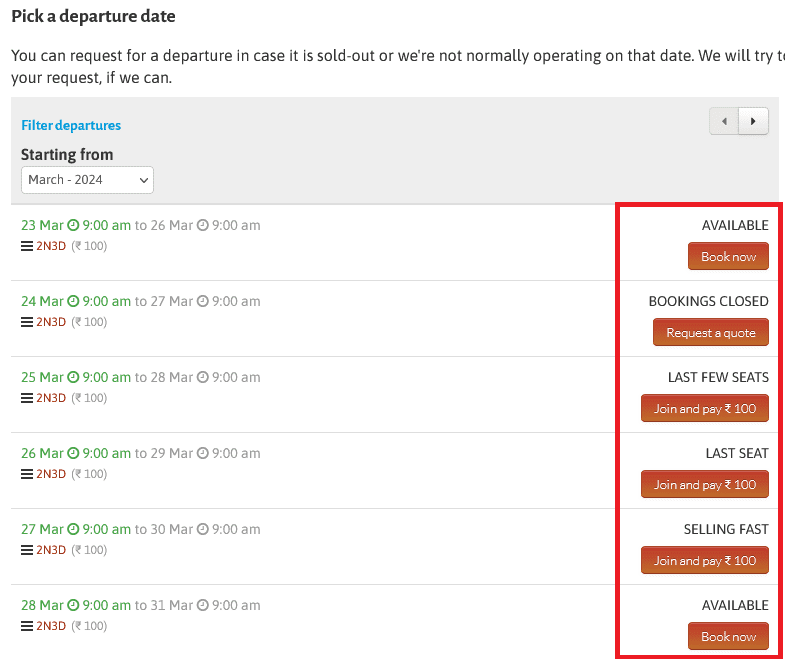This screenshot has height=659, width=785.
Task: Request a quote for 24 Mar departure
Action: (x=710, y=333)
